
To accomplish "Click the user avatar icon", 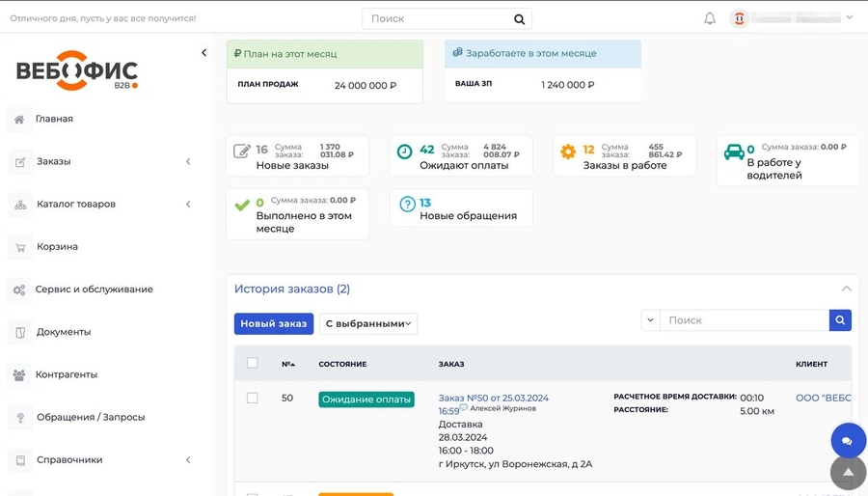I will tap(740, 18).
